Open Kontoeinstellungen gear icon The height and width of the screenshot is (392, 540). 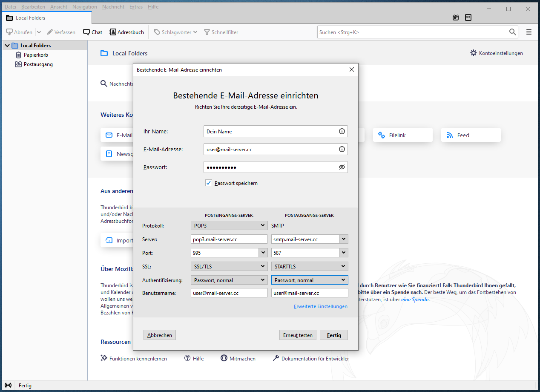(474, 53)
